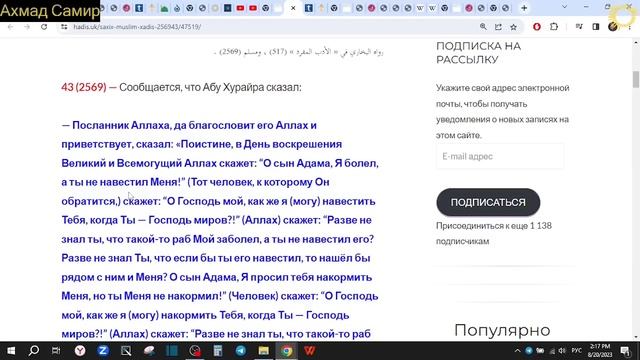Click the Chrome taskbar icon
Screen dimensions: 640x360
point(287,351)
